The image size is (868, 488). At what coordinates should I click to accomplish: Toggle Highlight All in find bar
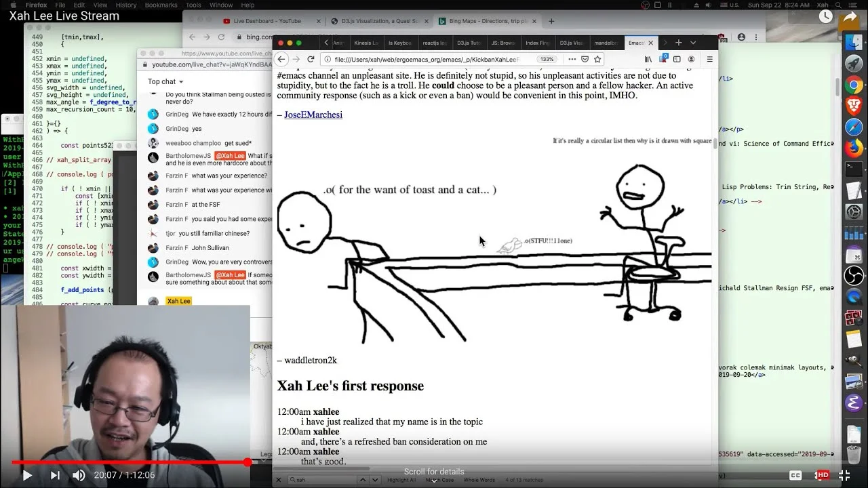pyautogui.click(x=401, y=480)
